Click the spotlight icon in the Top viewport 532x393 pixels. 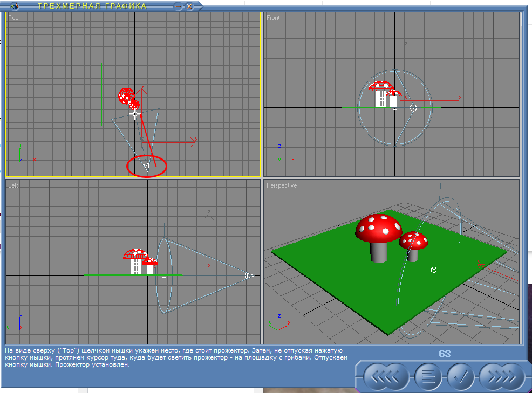(146, 167)
